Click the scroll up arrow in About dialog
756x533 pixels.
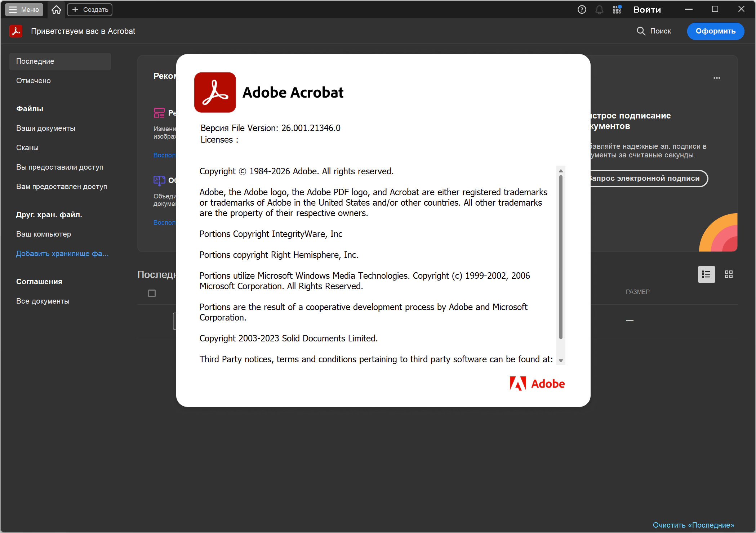coord(561,171)
